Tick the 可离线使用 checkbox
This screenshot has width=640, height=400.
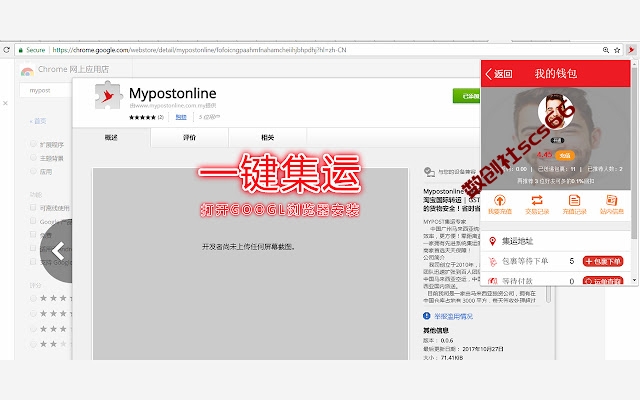click(33, 207)
